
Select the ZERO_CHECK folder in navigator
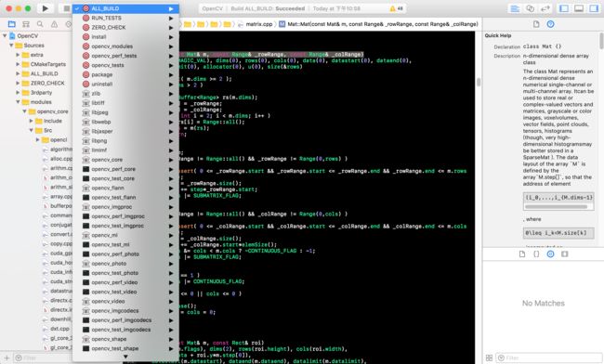(x=47, y=84)
